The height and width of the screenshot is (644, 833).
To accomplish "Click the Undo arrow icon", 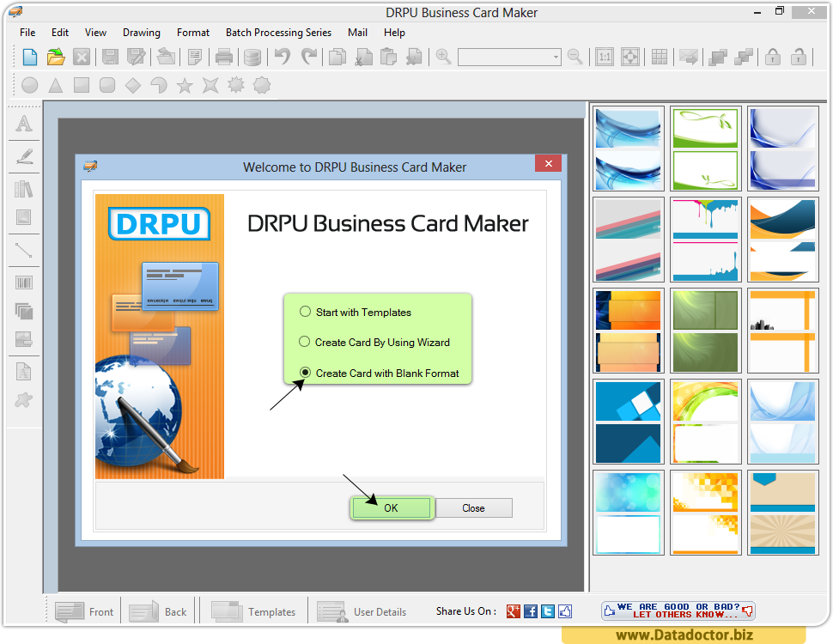I will click(283, 57).
